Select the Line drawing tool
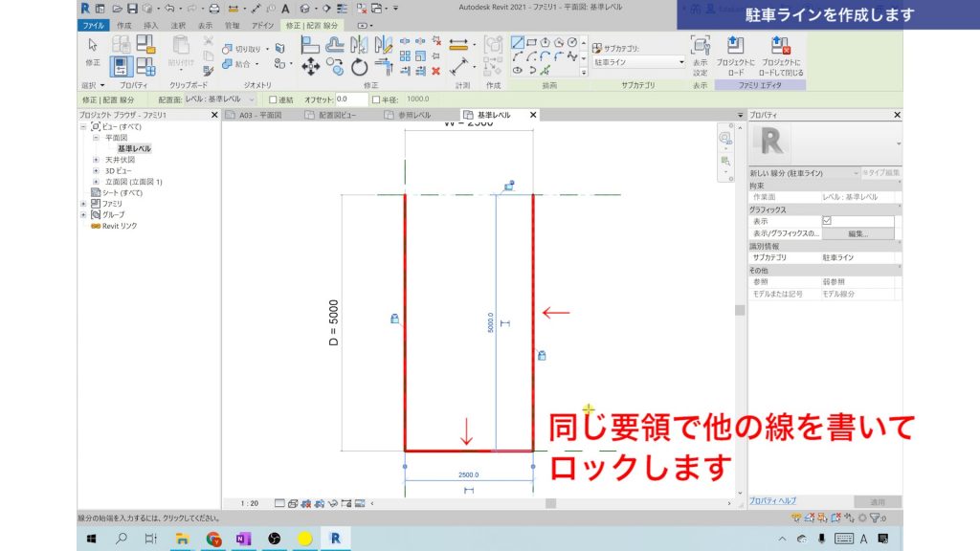The width and height of the screenshot is (980, 551). point(517,41)
